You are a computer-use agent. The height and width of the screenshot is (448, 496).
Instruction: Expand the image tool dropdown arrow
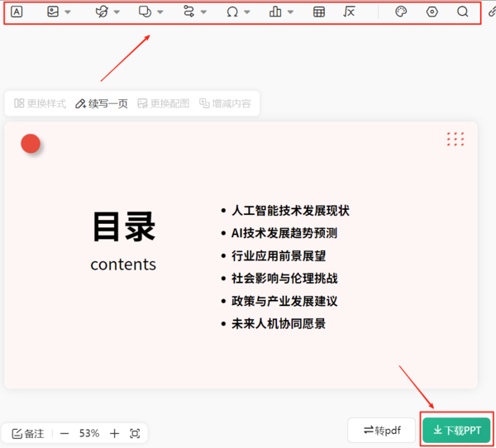[68, 12]
